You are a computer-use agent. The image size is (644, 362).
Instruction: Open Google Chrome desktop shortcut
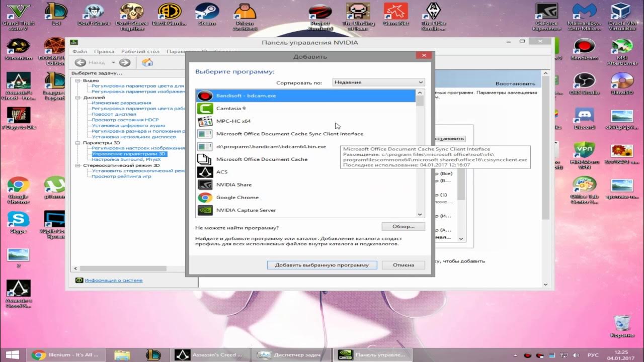pos(19,190)
